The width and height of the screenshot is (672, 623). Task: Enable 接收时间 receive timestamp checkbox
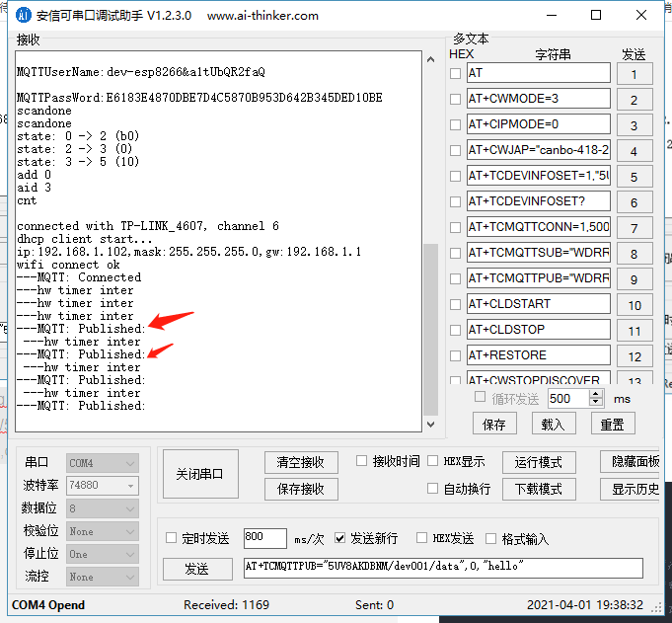(362, 461)
